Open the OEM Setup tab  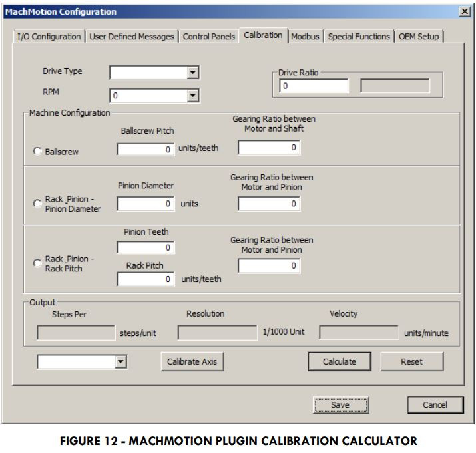click(x=419, y=37)
